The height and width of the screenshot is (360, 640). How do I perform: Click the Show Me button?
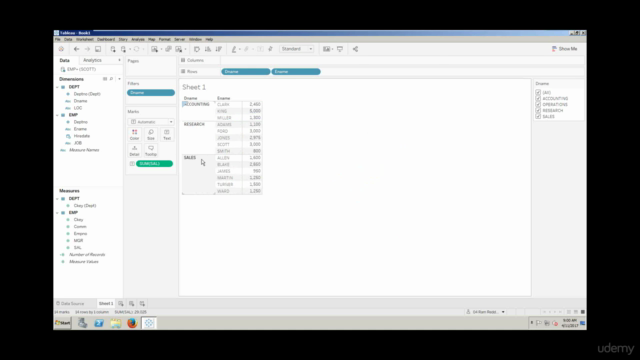pos(564,49)
